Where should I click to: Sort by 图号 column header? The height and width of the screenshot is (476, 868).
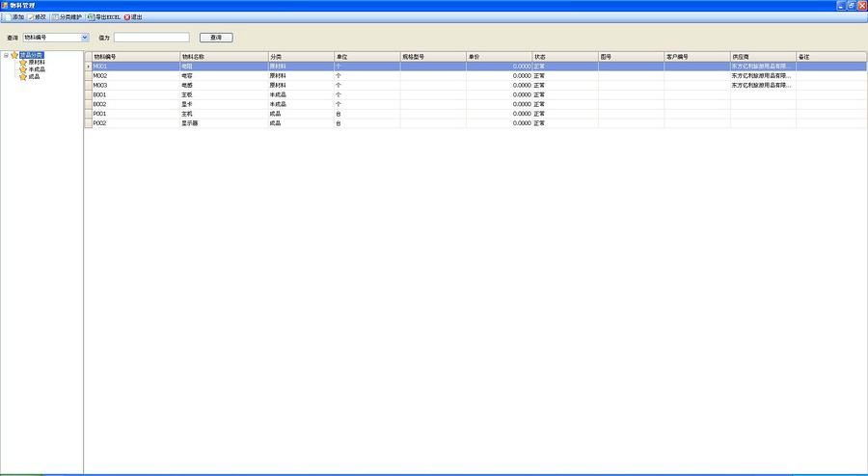click(x=631, y=57)
